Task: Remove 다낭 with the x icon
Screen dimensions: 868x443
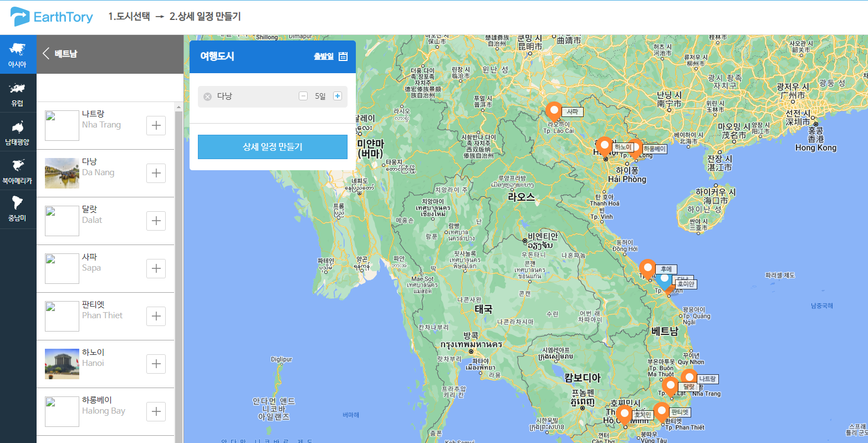Action: (x=207, y=96)
